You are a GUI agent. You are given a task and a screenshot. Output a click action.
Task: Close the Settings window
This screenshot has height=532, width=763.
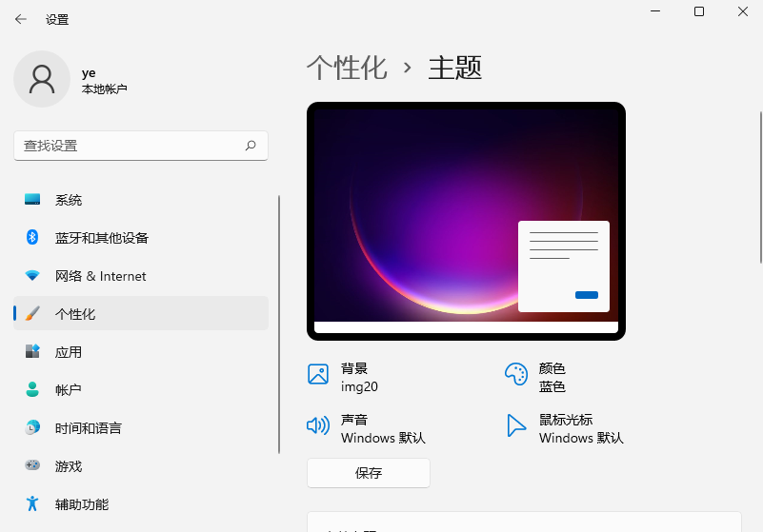743,11
